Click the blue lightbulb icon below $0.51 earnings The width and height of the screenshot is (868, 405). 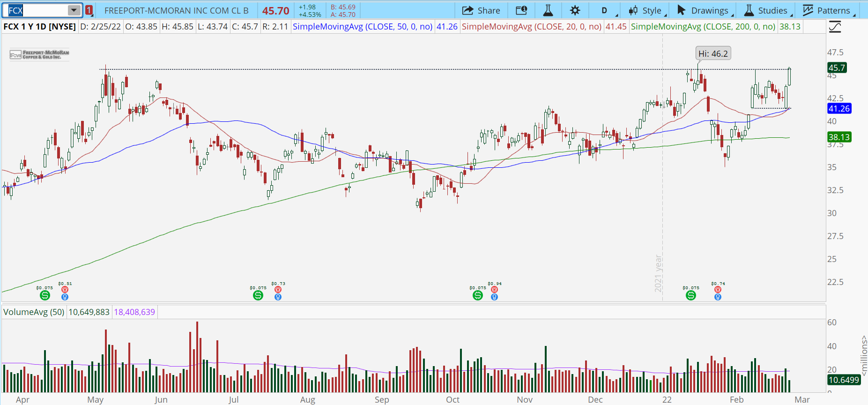tap(65, 297)
